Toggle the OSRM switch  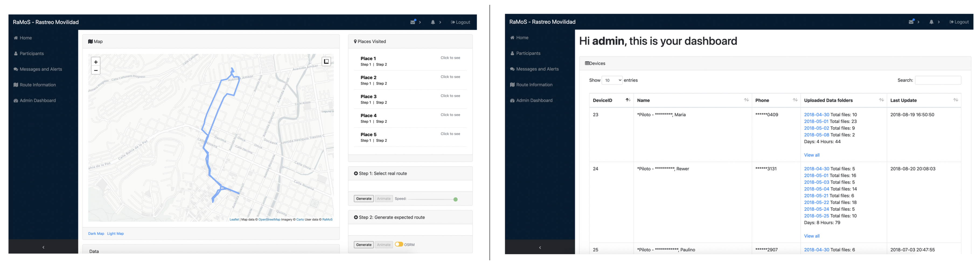click(x=399, y=244)
